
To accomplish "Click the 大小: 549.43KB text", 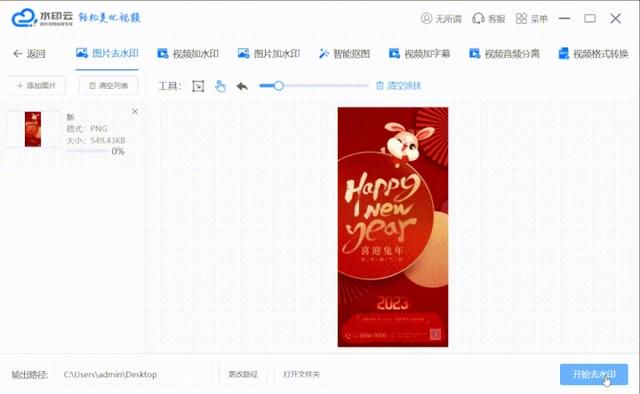I will click(96, 140).
